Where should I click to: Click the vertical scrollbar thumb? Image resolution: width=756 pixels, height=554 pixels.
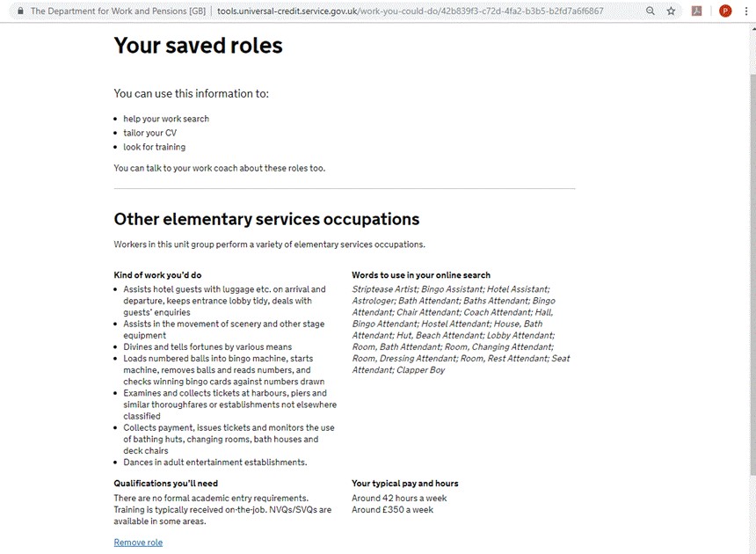[x=752, y=275]
